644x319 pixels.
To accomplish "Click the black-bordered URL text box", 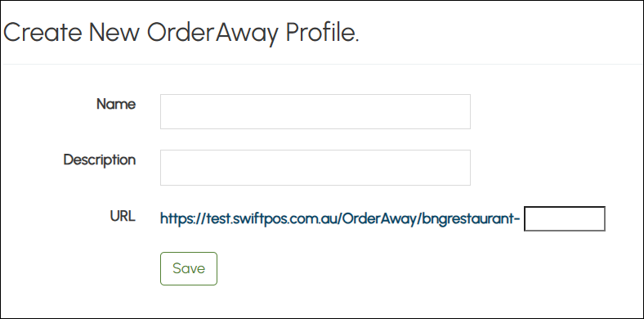I will point(565,218).
